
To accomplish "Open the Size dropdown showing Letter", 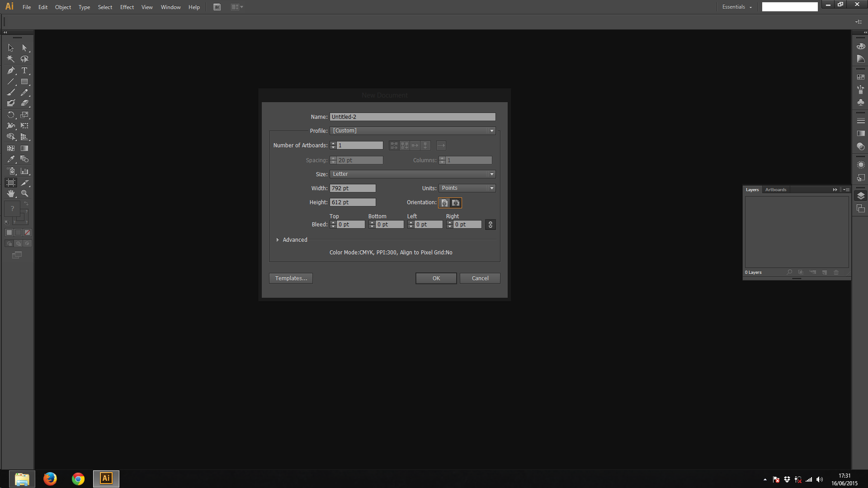I will tap(413, 174).
